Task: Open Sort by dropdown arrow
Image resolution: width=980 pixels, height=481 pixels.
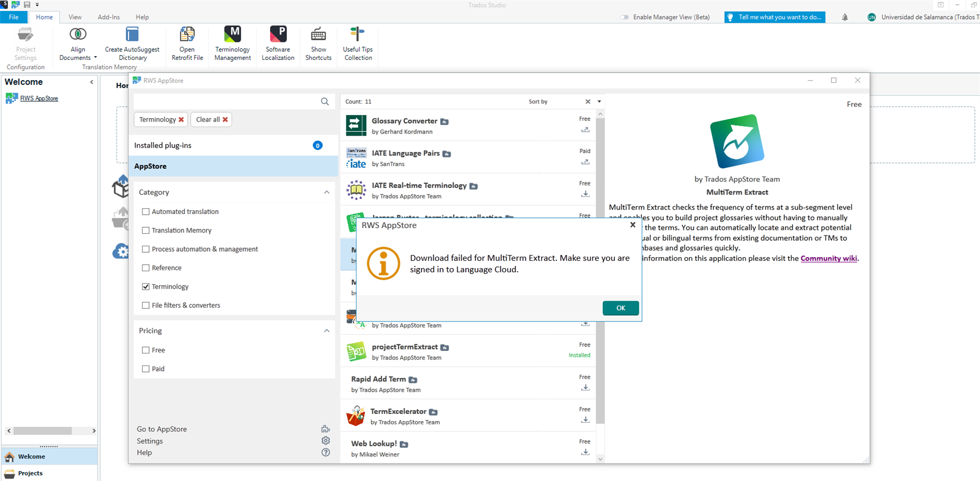Action: click(x=599, y=101)
